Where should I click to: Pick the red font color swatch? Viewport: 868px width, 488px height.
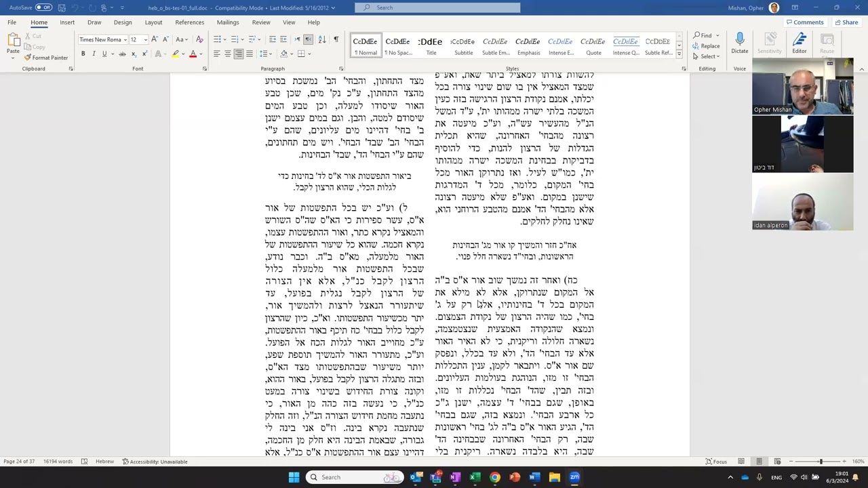(x=193, y=54)
